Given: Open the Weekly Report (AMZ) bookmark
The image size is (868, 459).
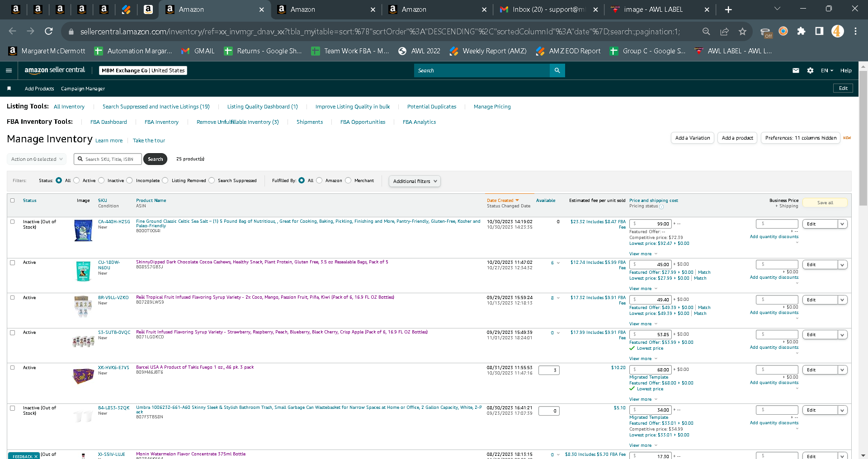Looking at the screenshot, I should pos(488,51).
